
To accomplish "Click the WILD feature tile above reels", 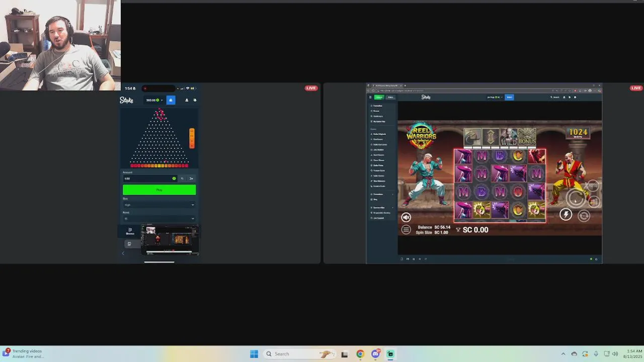I will coord(508,137).
